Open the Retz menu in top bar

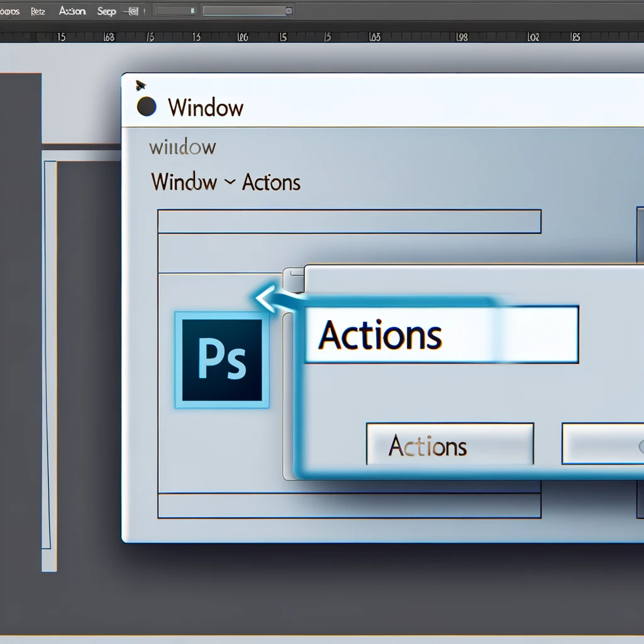point(37,11)
